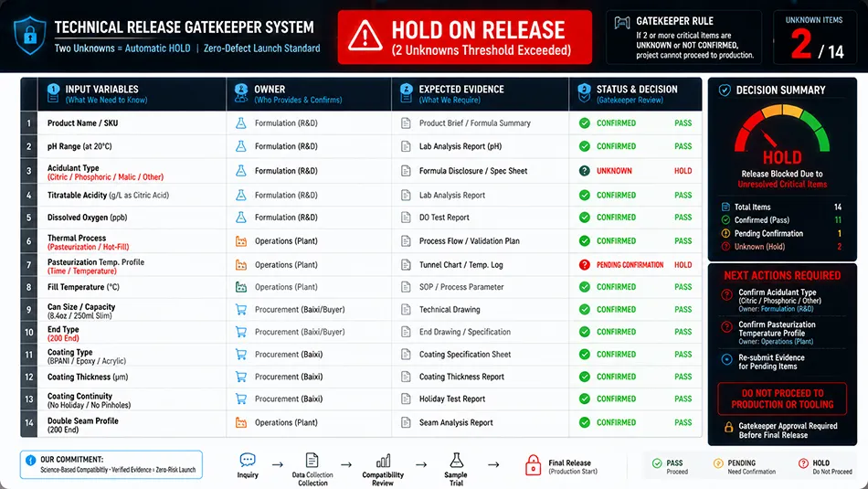Click the HOLD gauge dial
Image resolution: width=868 pixels, height=489 pixels.
coord(782,129)
